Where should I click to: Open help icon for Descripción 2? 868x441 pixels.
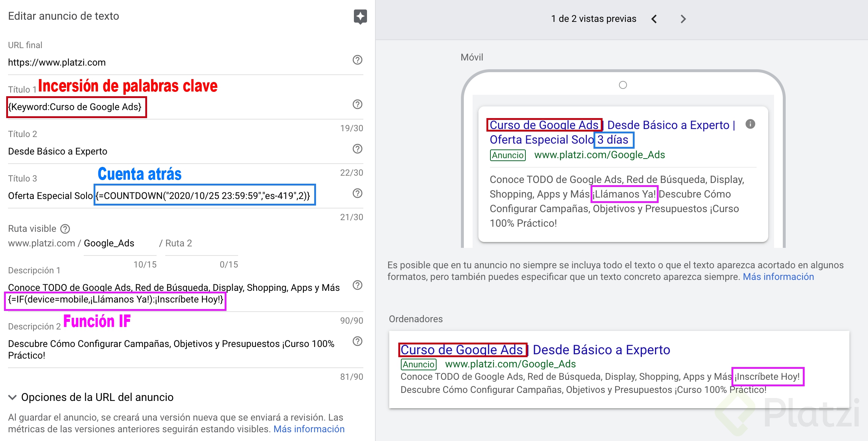point(358,341)
